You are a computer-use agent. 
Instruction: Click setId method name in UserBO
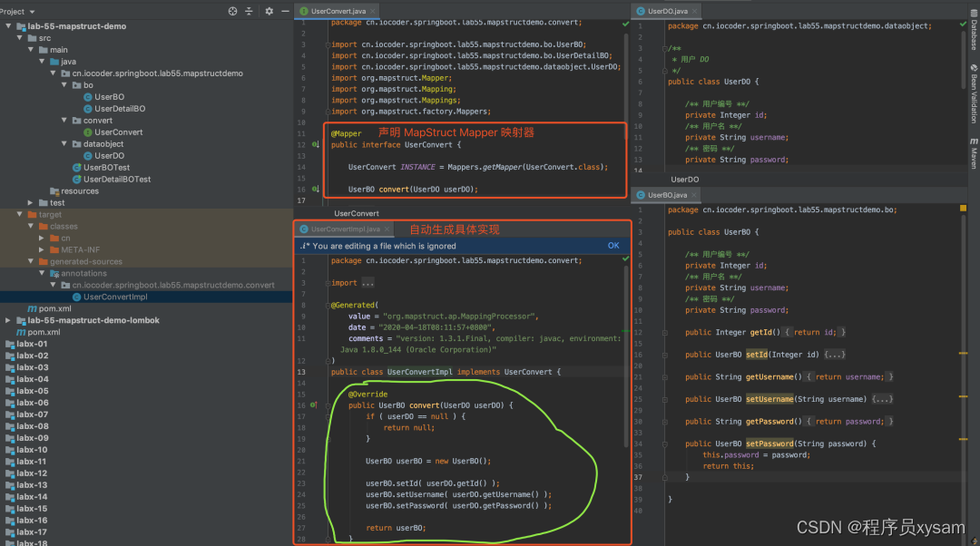[756, 355]
